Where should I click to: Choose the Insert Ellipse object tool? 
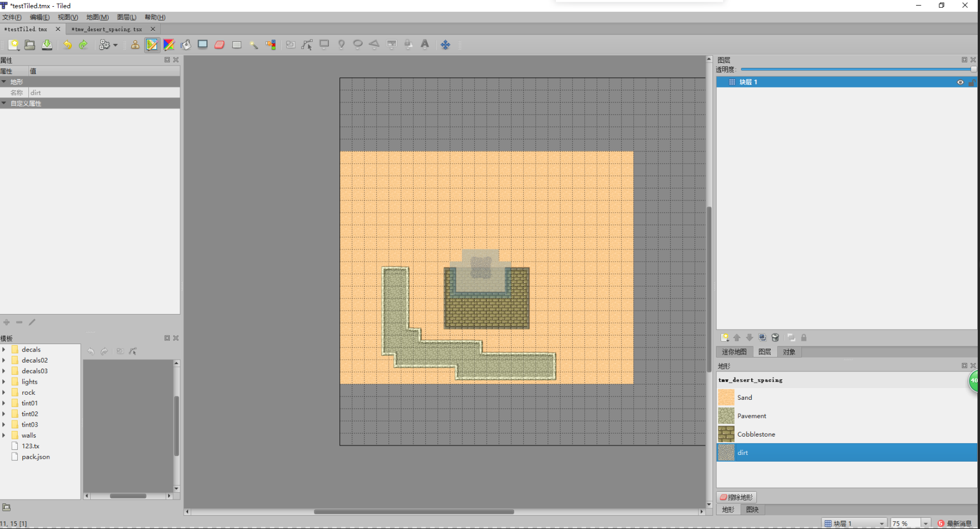[x=358, y=45]
